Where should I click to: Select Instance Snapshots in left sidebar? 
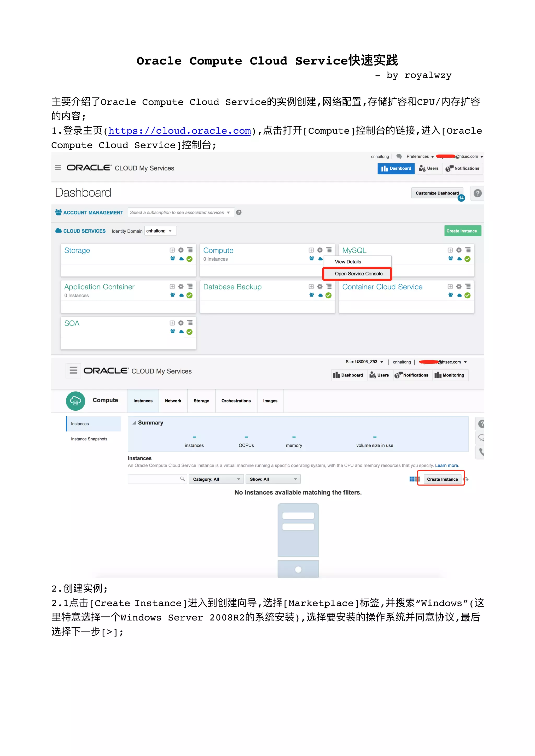click(x=89, y=439)
